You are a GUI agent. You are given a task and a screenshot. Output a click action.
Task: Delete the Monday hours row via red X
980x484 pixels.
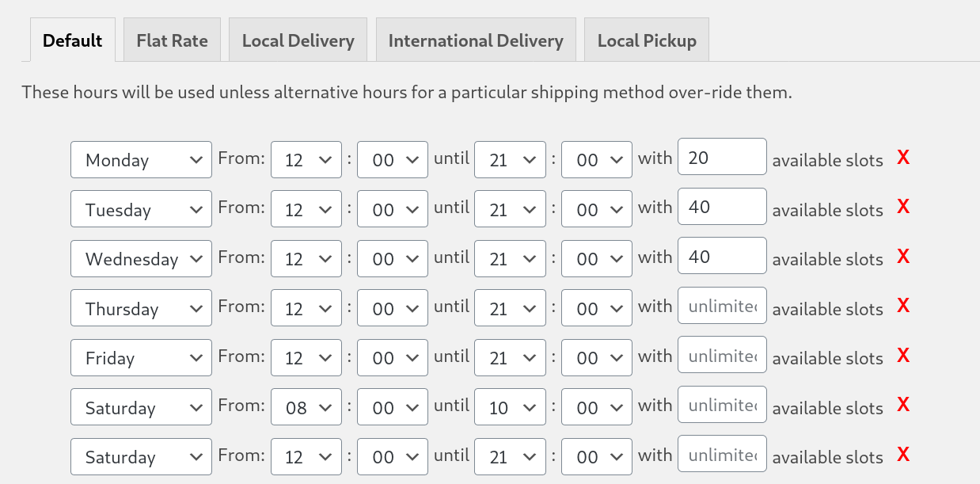pyautogui.click(x=902, y=158)
